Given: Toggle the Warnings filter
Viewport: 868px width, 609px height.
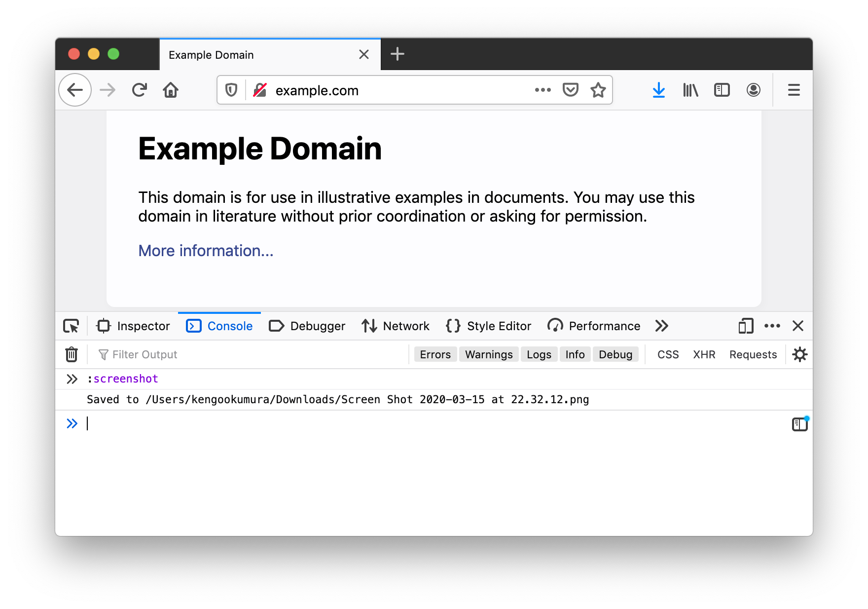Looking at the screenshot, I should 489,354.
